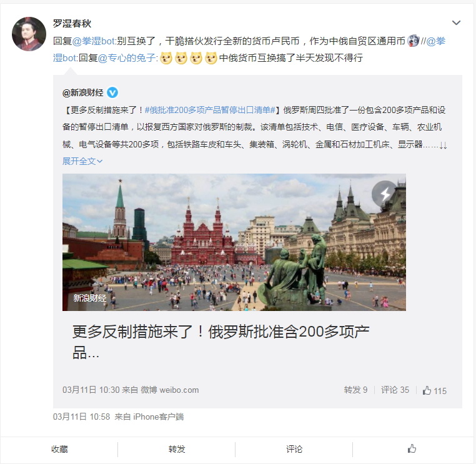Select 评论 in the bottom action bar

tap(294, 449)
